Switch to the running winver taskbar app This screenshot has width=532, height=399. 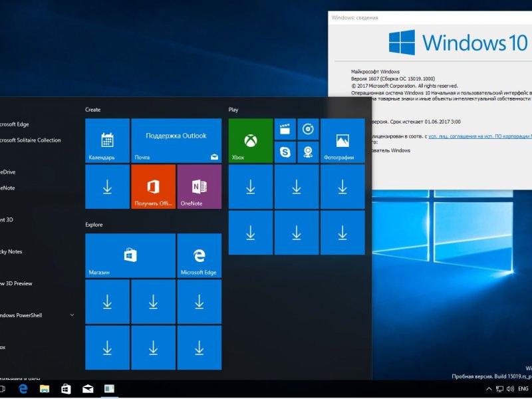coord(109,388)
